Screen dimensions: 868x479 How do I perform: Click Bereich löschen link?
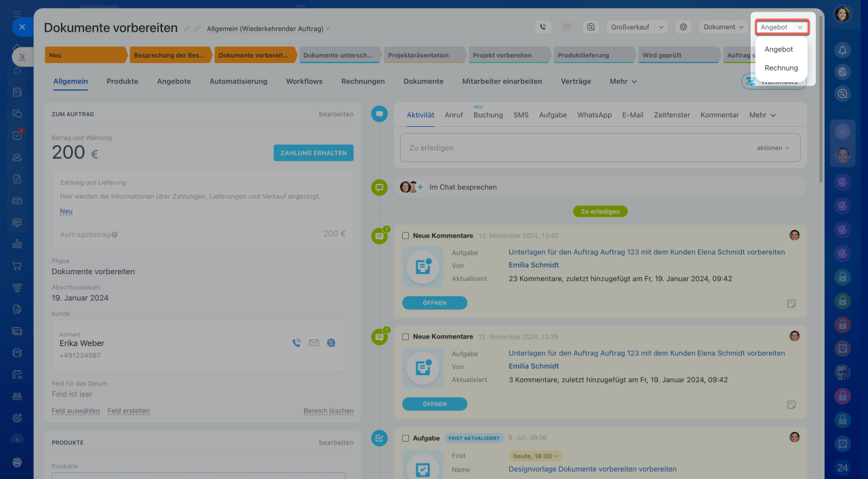(x=328, y=411)
